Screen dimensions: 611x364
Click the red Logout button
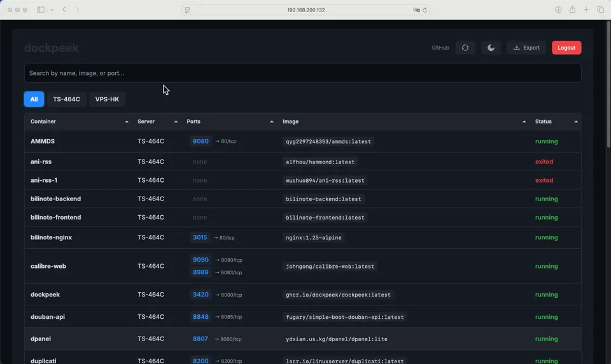point(566,48)
